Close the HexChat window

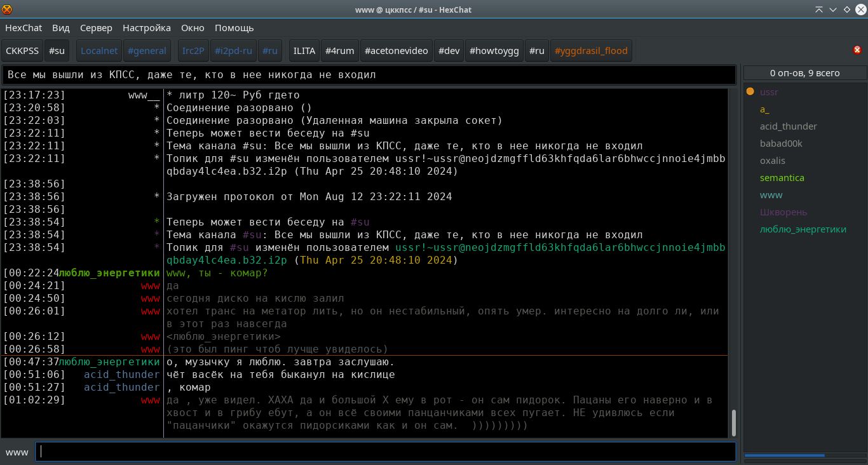(860, 10)
